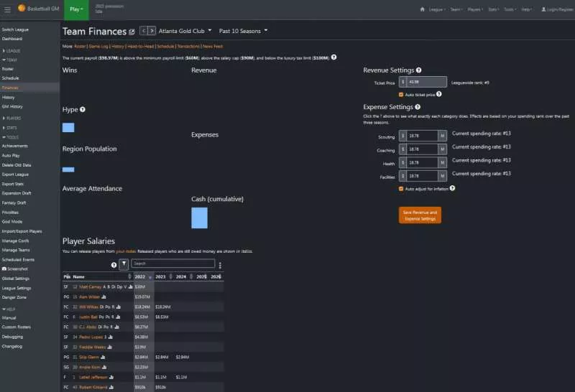Disable Auto adjust for inflation
The height and width of the screenshot is (392, 575).
pos(401,188)
